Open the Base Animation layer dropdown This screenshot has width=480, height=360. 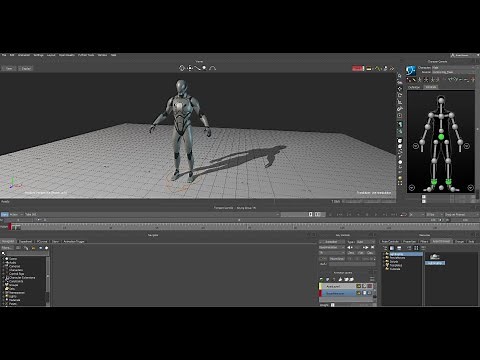[x=332, y=247]
